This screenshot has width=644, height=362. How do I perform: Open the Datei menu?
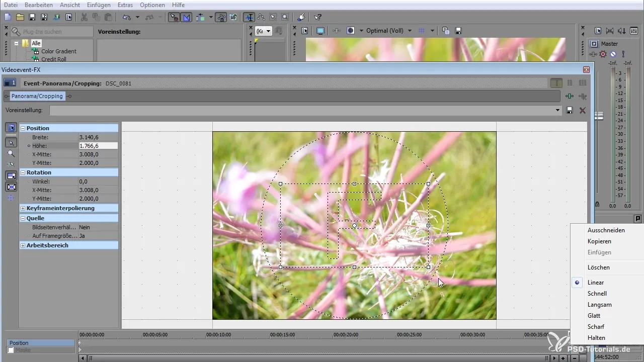[x=11, y=5]
